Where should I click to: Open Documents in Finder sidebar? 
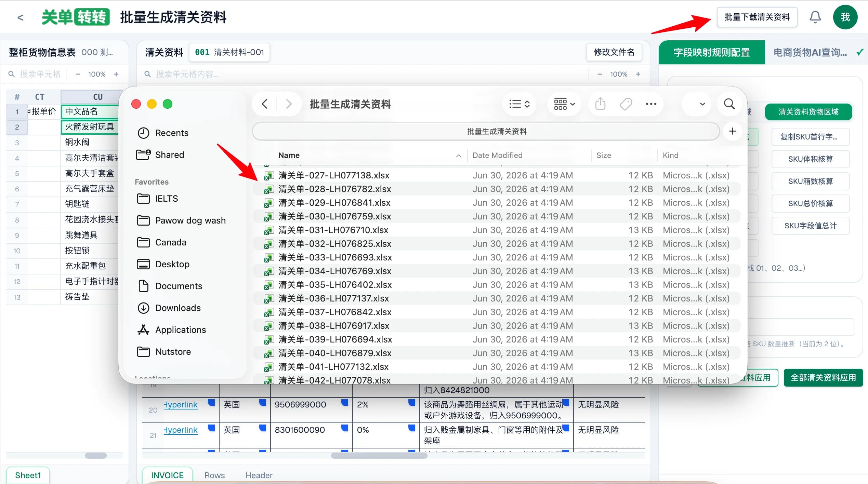[179, 286]
